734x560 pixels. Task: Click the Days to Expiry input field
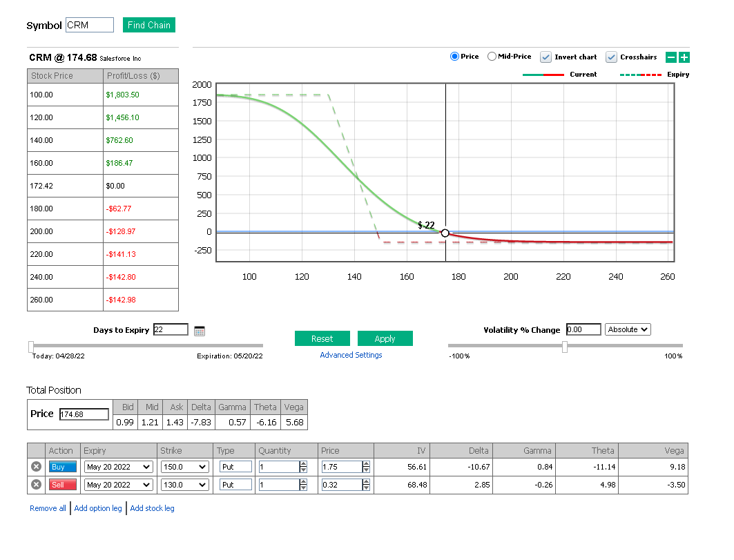point(171,329)
